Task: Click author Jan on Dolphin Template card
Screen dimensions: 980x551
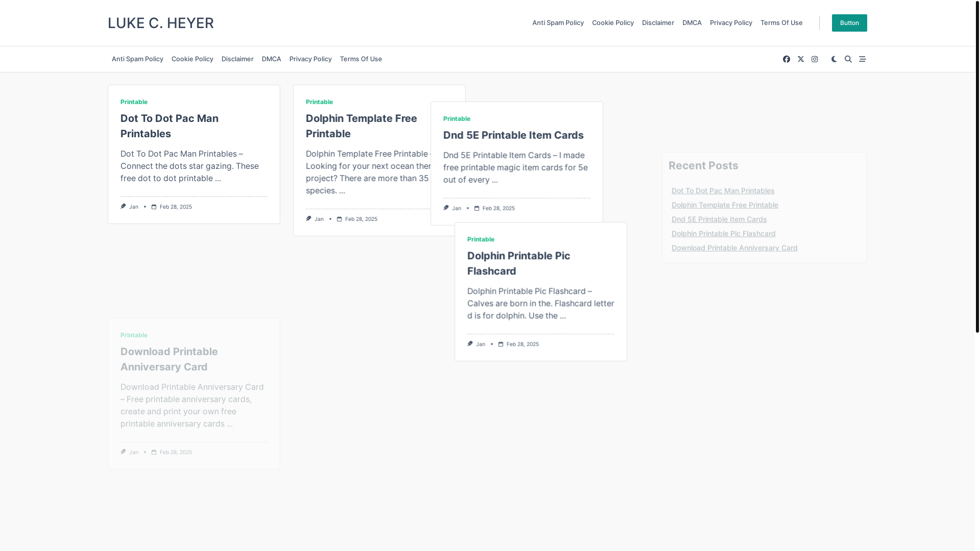Action: [x=318, y=219]
